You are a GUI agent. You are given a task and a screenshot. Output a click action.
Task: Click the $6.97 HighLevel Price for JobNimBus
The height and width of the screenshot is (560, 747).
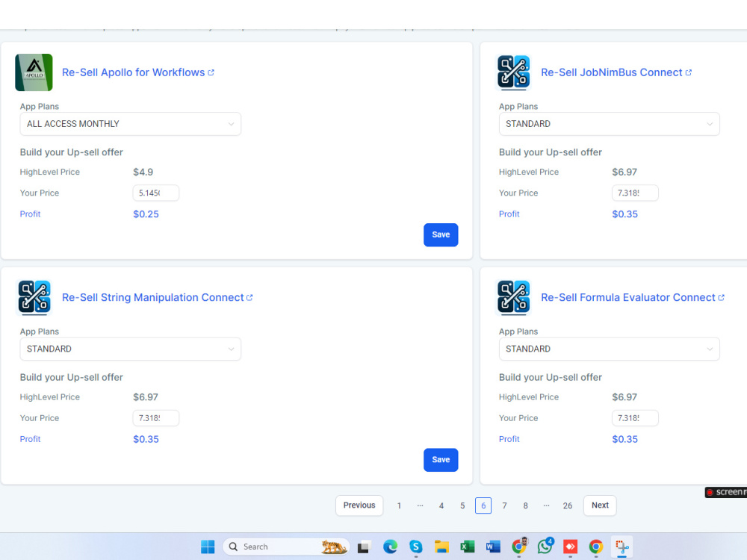click(x=624, y=172)
